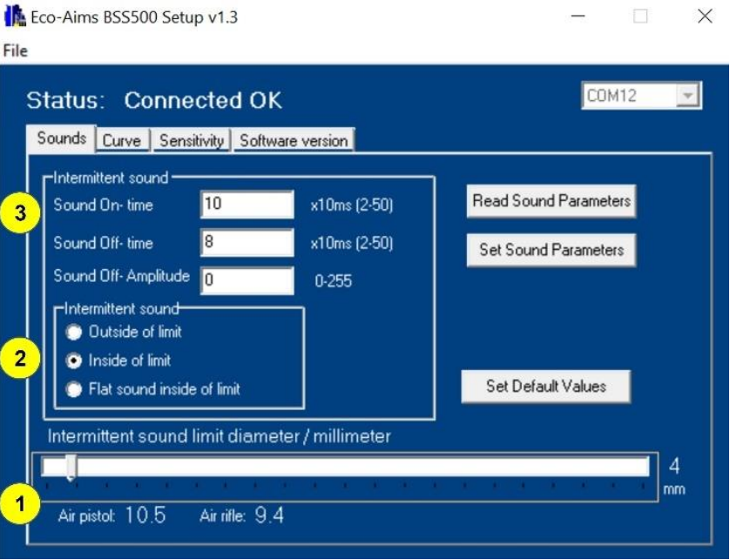Click Set Default Values button

(x=546, y=387)
